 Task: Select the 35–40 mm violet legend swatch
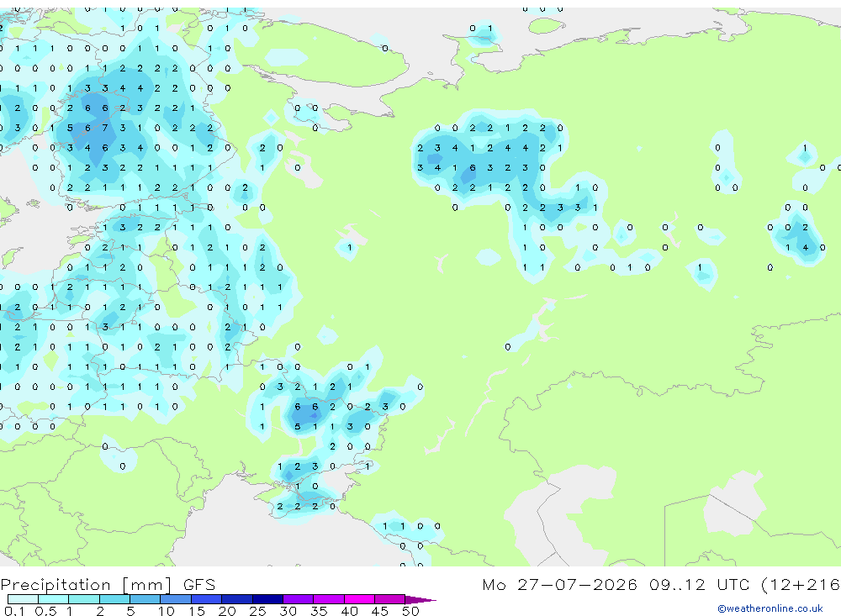coord(329,599)
